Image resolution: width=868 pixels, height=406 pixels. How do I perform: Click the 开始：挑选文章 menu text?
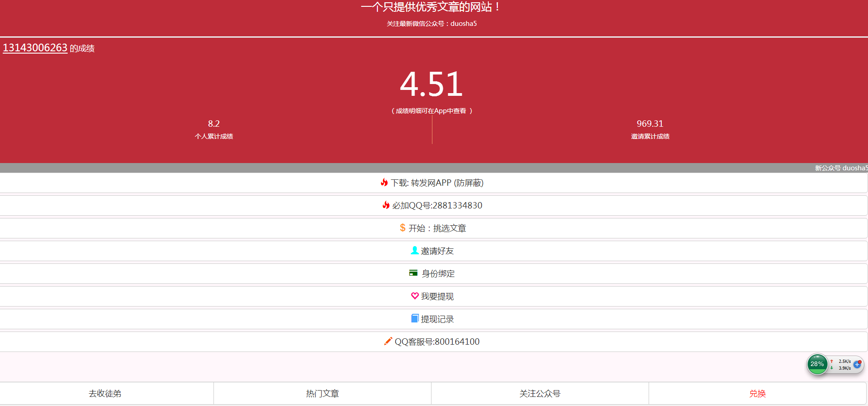437,228
